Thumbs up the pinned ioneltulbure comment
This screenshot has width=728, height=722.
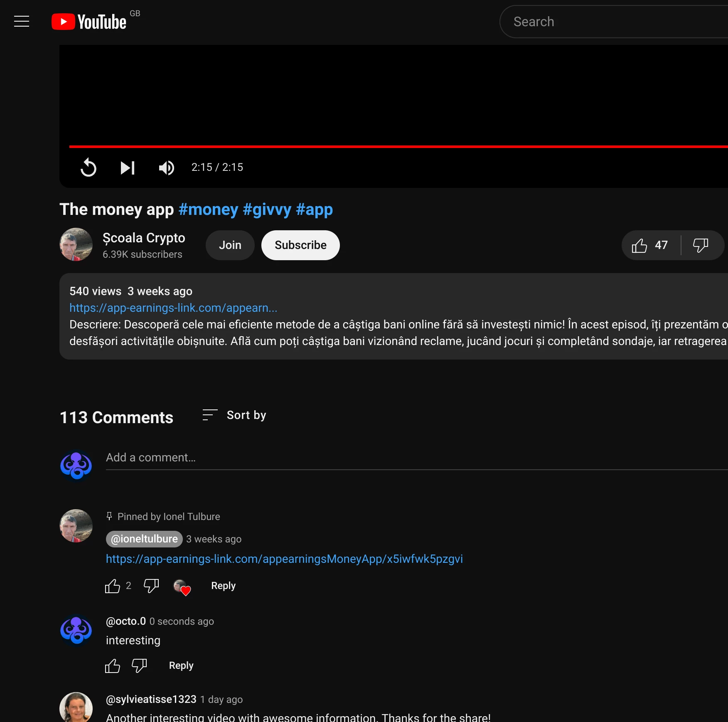coord(113,586)
